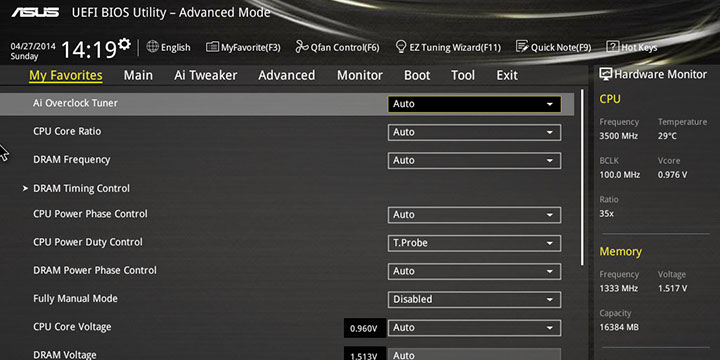This screenshot has height=360, width=720.
Task: Select the CPU Power Phase Control label
Action: 90,214
